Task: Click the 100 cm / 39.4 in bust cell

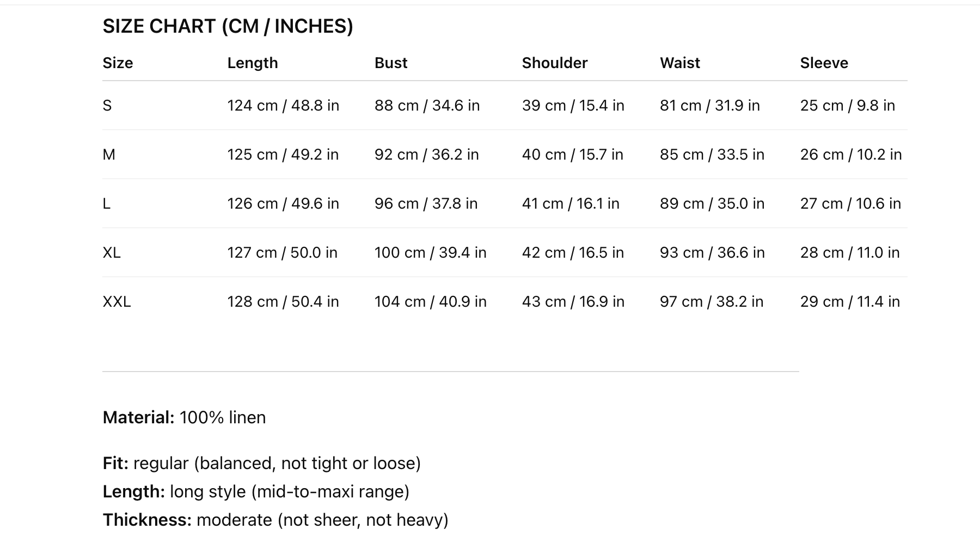Action: 430,252
